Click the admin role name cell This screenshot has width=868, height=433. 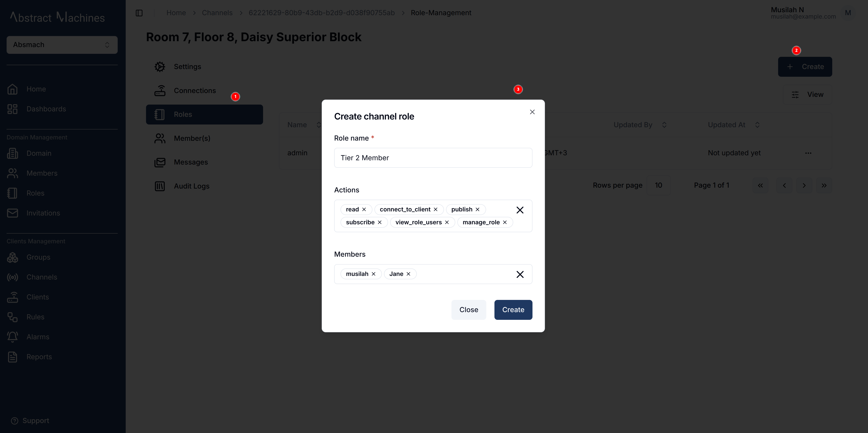point(297,153)
